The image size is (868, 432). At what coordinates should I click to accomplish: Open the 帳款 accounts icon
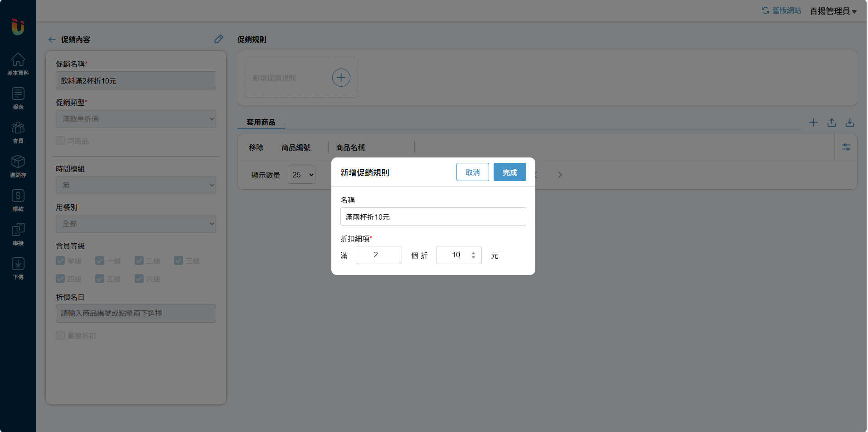pos(18,200)
